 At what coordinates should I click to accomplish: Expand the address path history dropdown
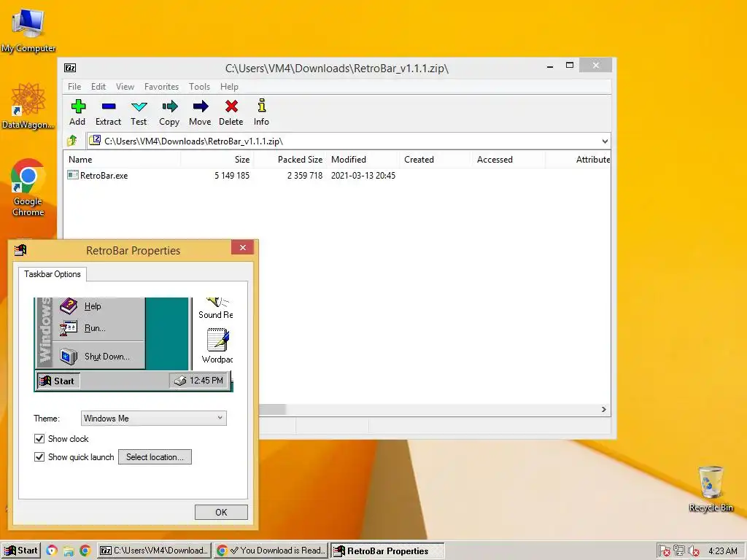(x=605, y=141)
